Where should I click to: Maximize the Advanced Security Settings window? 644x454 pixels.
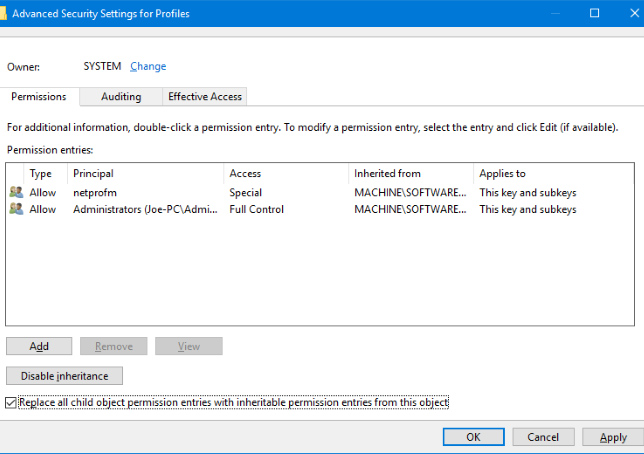tap(594, 14)
